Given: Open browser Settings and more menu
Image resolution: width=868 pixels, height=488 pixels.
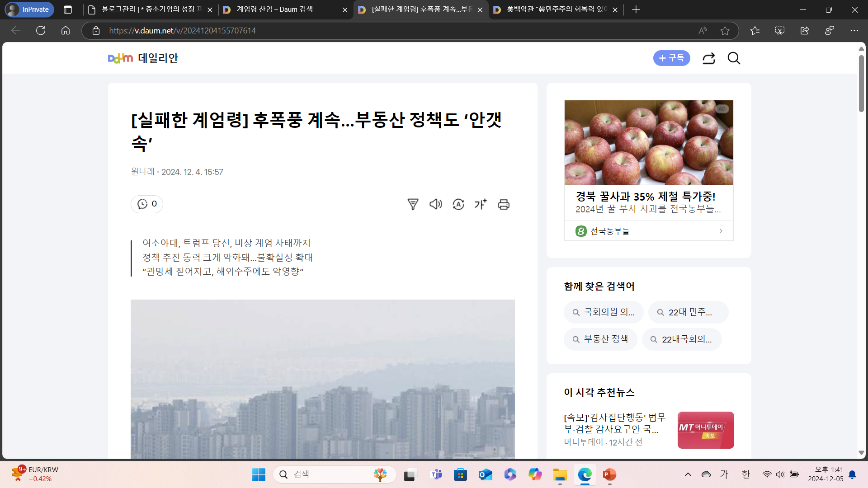Looking at the screenshot, I should click(x=854, y=31).
